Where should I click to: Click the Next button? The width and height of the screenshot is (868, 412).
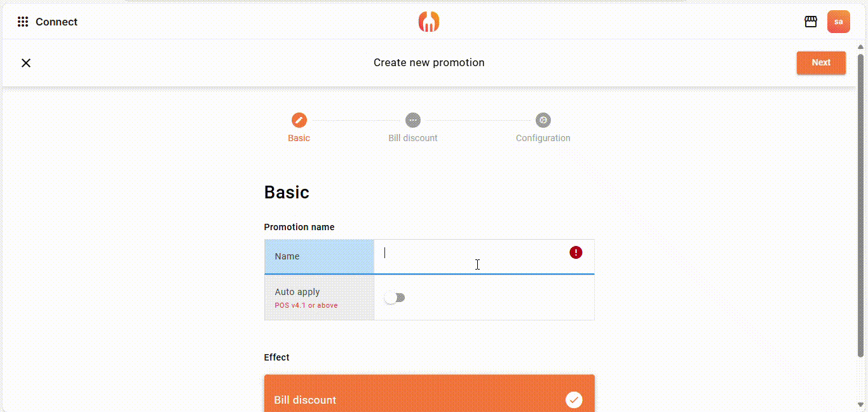pyautogui.click(x=821, y=63)
